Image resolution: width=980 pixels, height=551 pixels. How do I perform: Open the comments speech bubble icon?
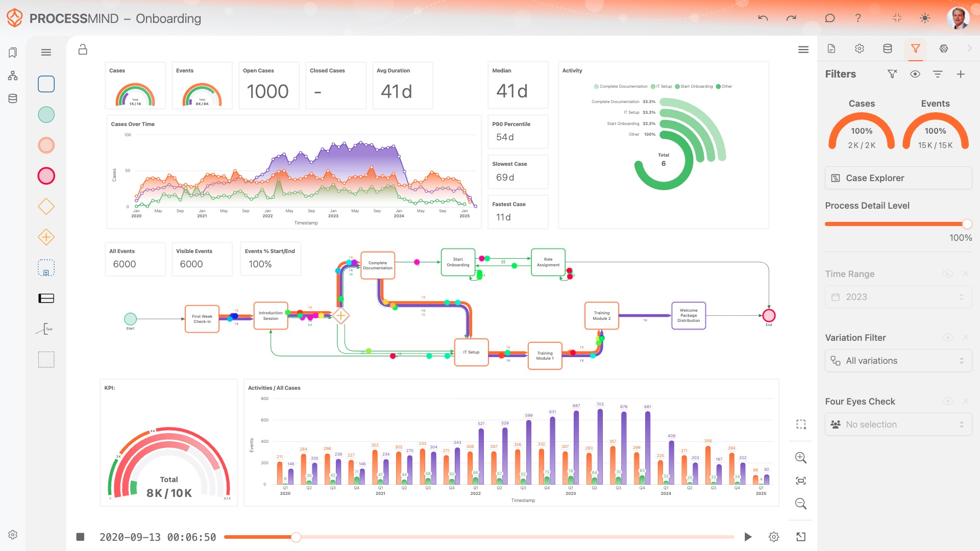(x=830, y=18)
